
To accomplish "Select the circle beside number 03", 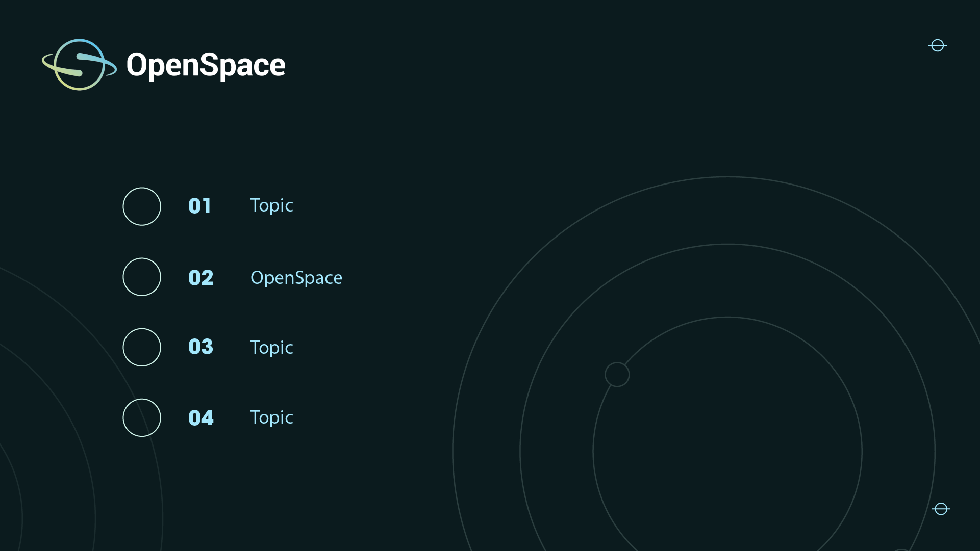I will pos(142,347).
